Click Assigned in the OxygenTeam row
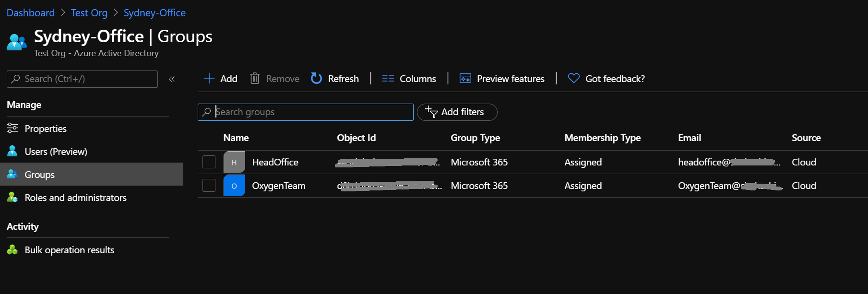 coord(583,186)
